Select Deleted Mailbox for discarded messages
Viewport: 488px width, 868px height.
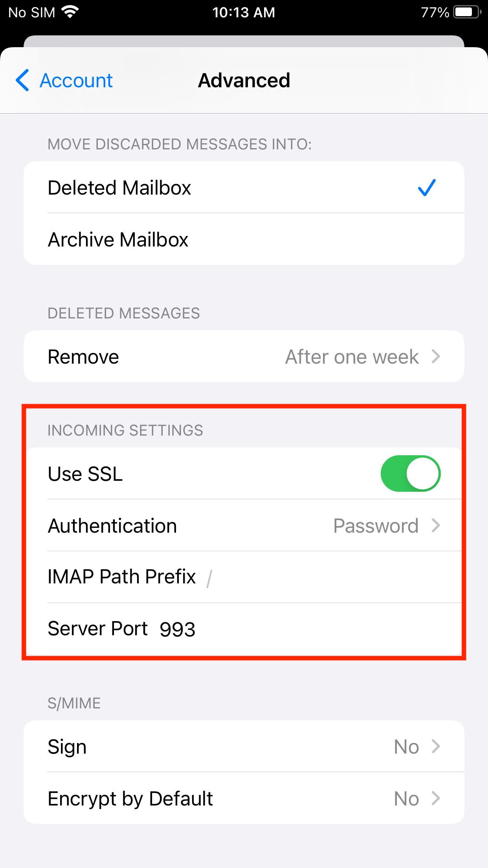click(x=244, y=187)
